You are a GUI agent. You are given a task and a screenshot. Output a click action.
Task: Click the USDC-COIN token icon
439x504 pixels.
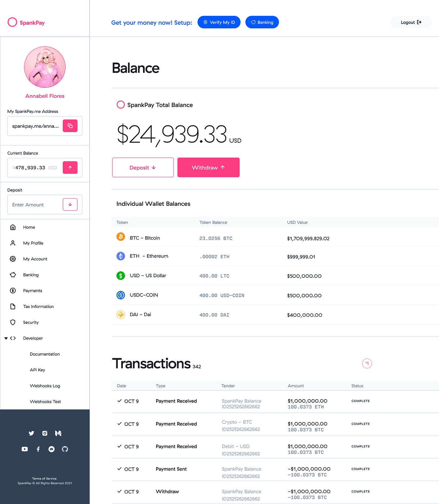(121, 295)
